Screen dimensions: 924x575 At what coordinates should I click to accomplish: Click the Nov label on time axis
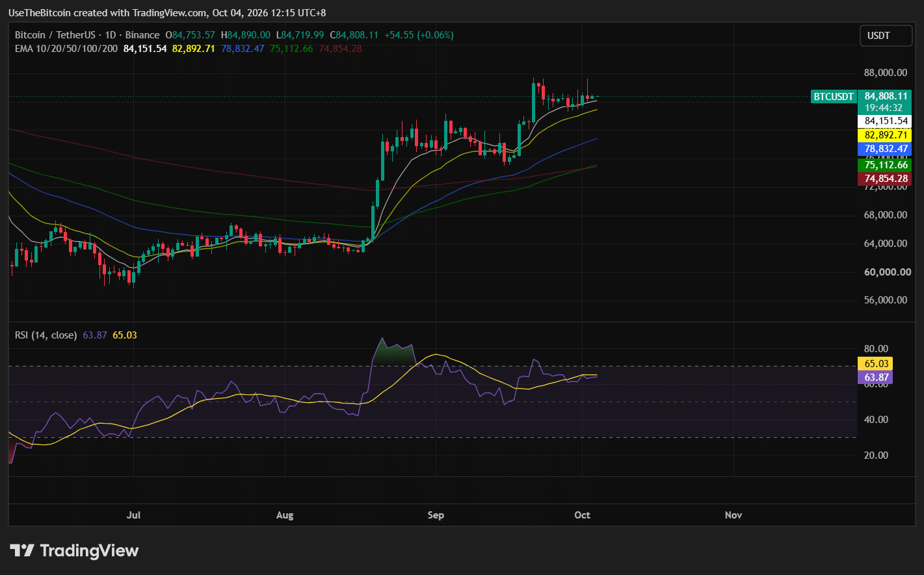coord(733,515)
